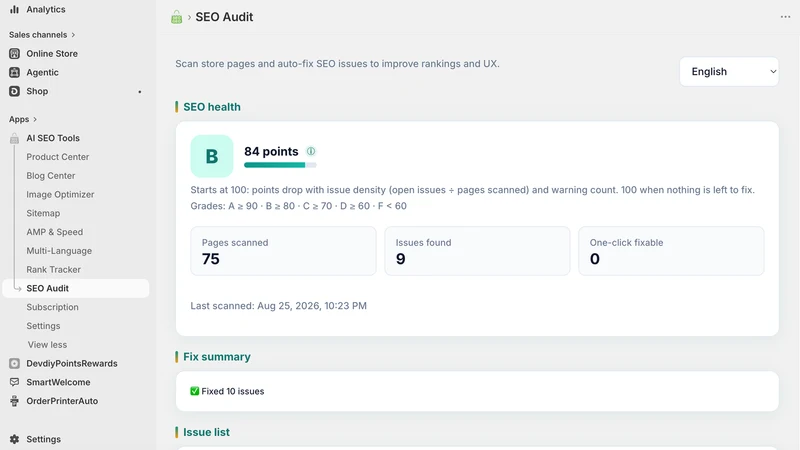The image size is (800, 450).
Task: Click the Issues found 9 card
Action: 477,251
